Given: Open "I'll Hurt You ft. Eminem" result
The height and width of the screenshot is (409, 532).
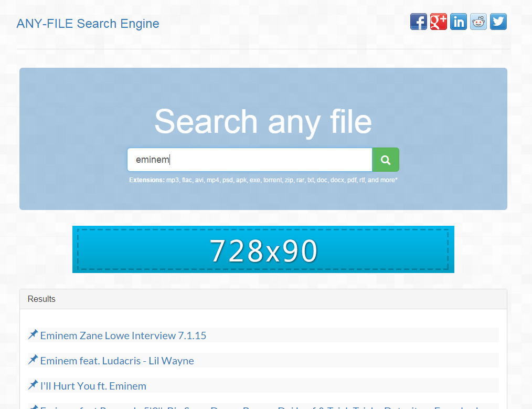Looking at the screenshot, I should coord(93,386).
